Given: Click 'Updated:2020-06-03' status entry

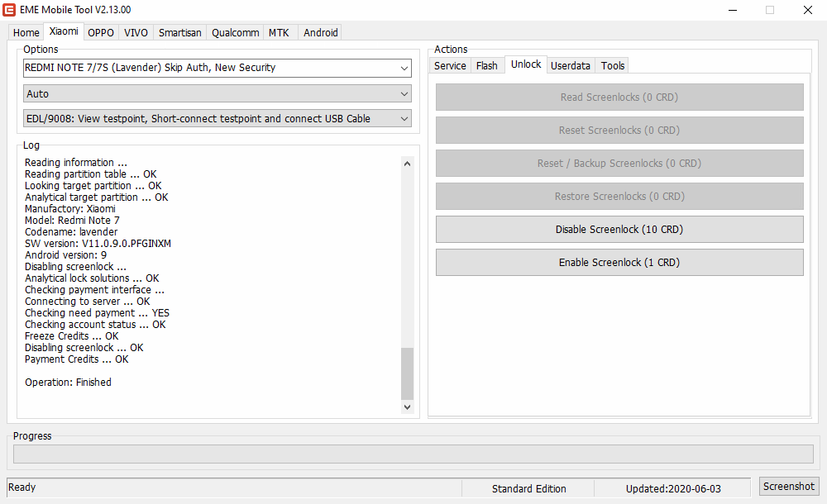Looking at the screenshot, I should tap(673, 488).
